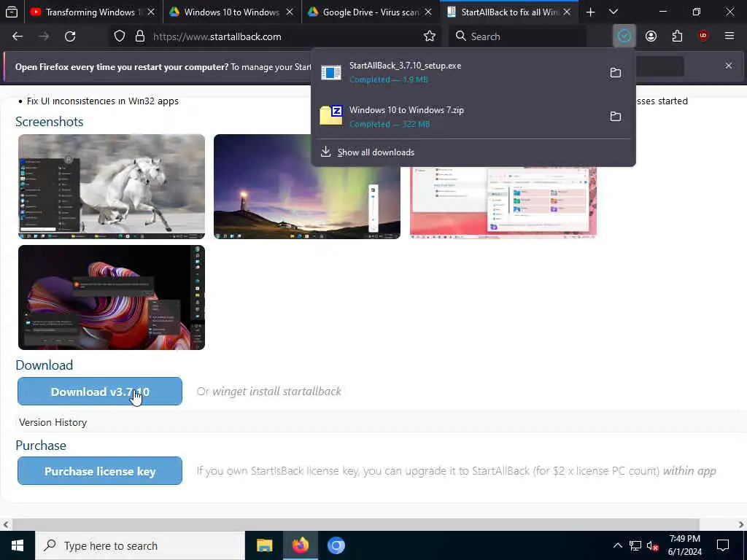Open pink explorer screenshot thumbnail
Image resolution: width=747 pixels, height=560 pixels.
503,203
